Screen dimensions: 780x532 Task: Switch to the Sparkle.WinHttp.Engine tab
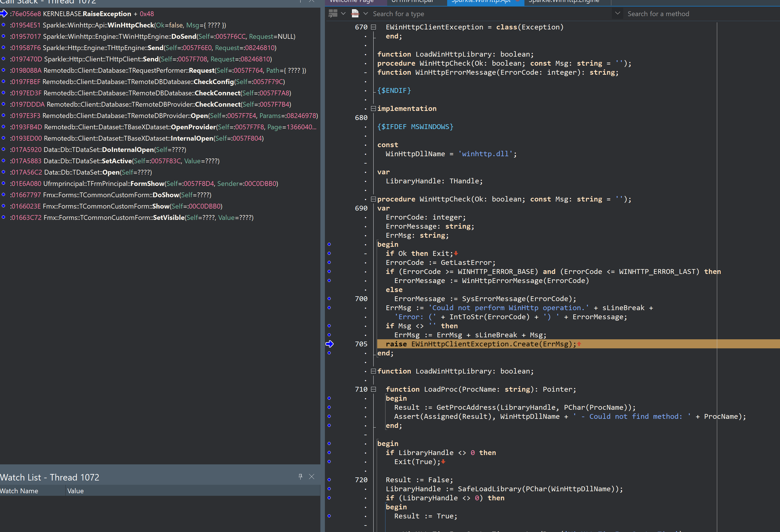564,2
